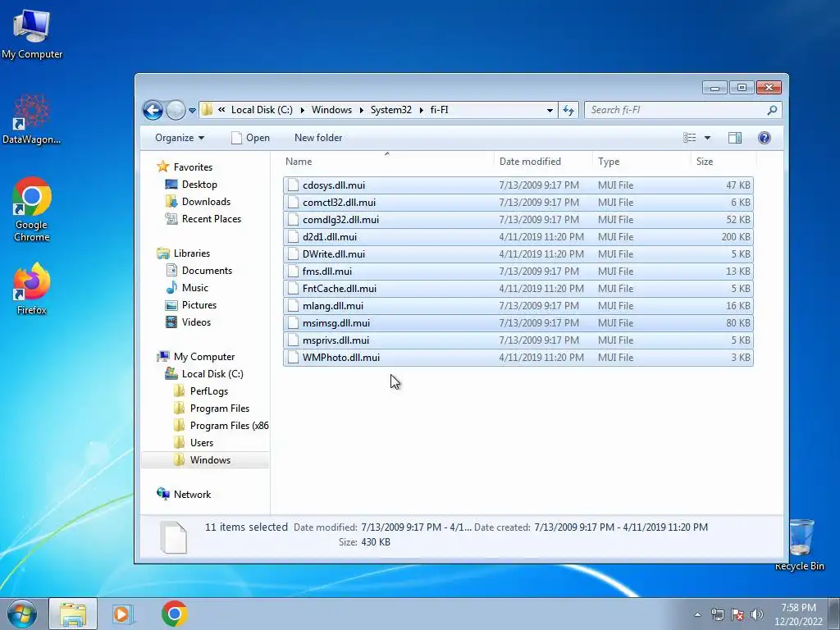Viewport: 840px width, 630px height.
Task: Open the Documents library
Action: pyautogui.click(x=199, y=271)
